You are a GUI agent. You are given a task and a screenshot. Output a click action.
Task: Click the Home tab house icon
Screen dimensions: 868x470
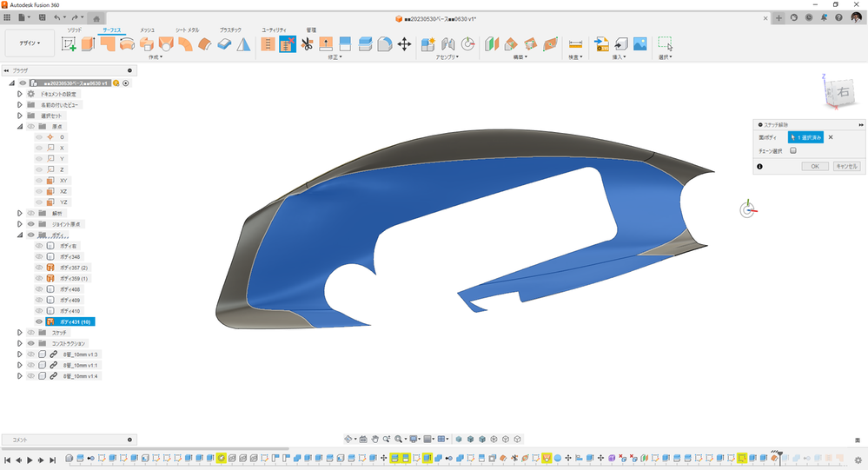[x=96, y=18]
